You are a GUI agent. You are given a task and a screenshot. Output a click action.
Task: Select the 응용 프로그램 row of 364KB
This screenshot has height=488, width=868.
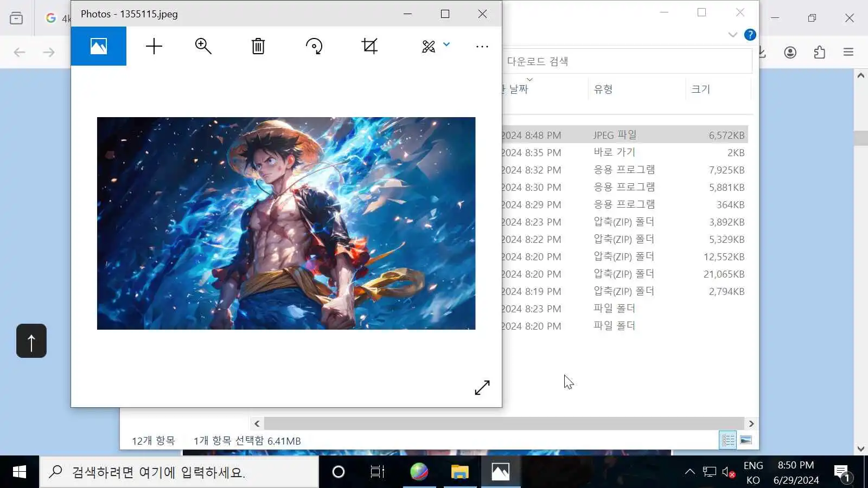pos(625,204)
